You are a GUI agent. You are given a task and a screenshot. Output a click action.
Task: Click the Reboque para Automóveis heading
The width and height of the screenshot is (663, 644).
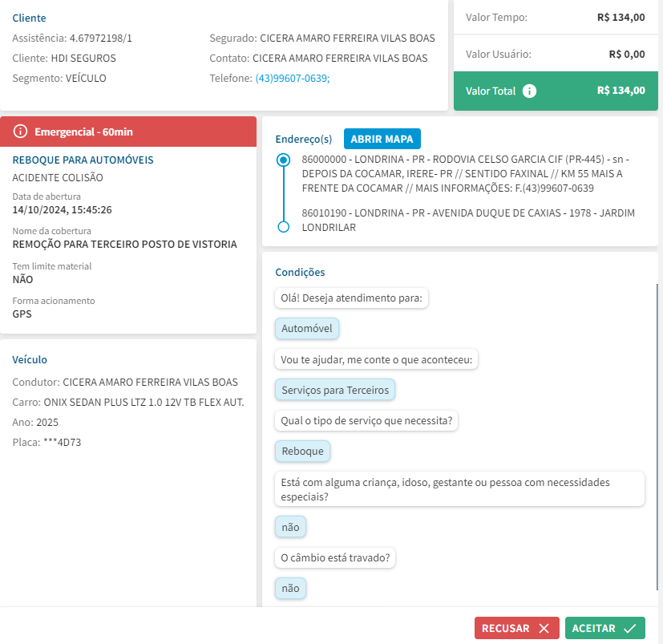pyautogui.click(x=83, y=160)
